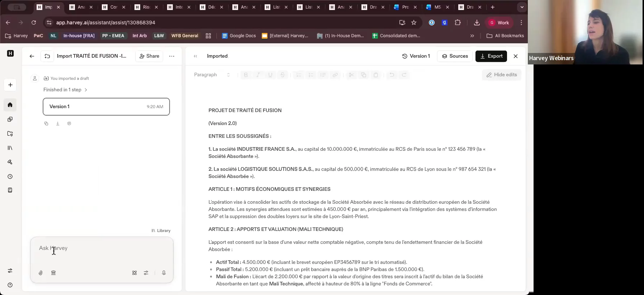Open the Paragraph style dropdown
The height and width of the screenshot is (295, 644).
click(212, 75)
